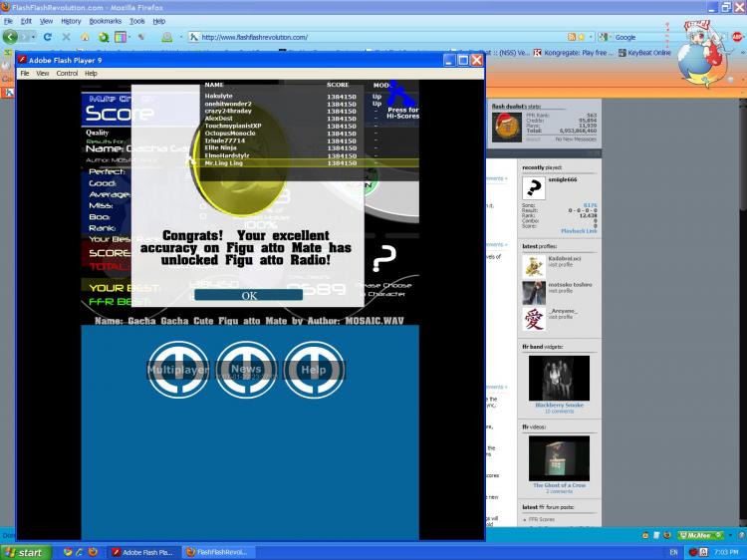Open Firefox's Bookmarks menu
Image resolution: width=747 pixels, height=560 pixels.
106,21
